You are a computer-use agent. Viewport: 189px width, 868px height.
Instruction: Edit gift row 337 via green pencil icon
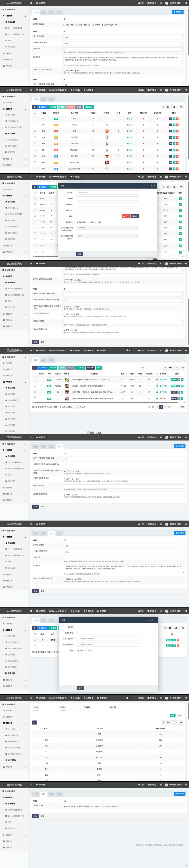[174, 169]
